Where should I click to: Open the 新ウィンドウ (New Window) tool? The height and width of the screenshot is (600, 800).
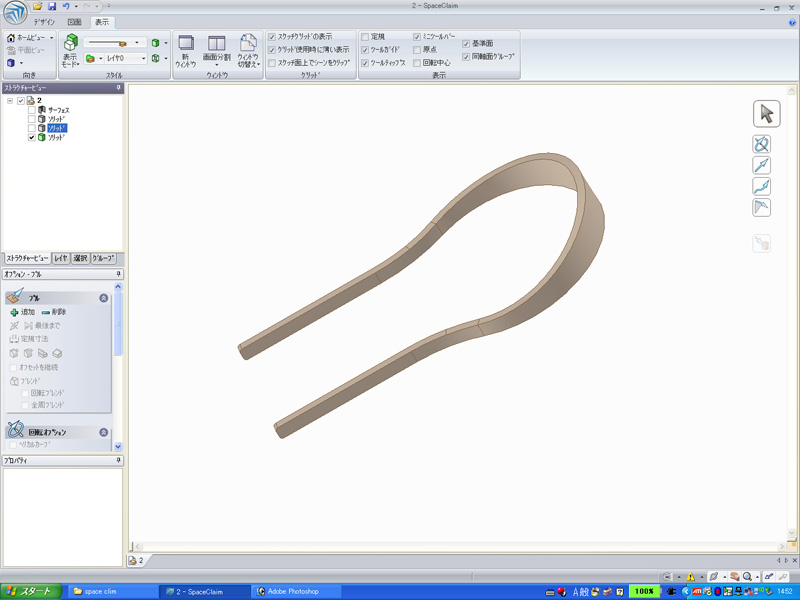(x=186, y=52)
